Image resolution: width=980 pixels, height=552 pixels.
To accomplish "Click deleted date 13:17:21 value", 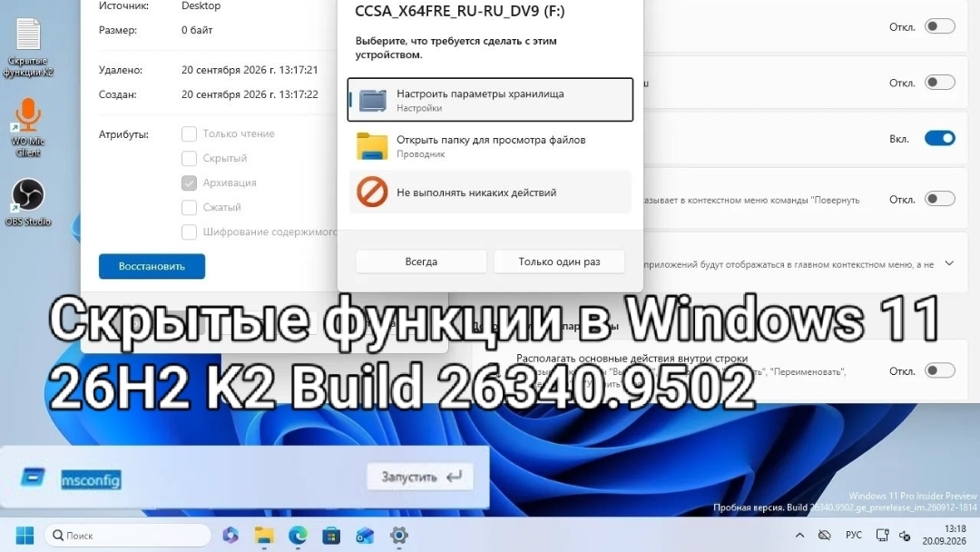I will point(250,70).
